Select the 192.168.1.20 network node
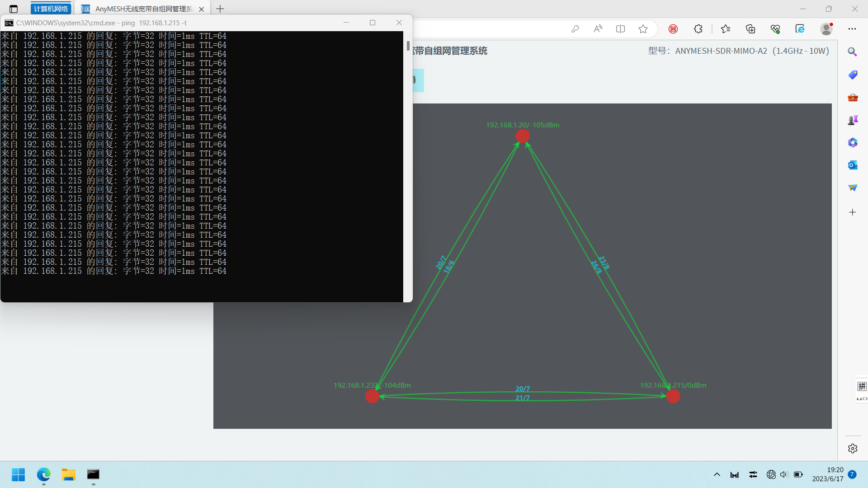The image size is (868, 488). (x=523, y=136)
